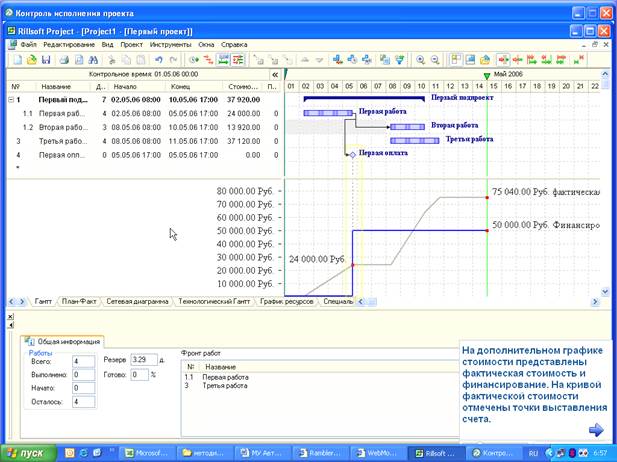
Task: Switch to the Сетевая диаграмма tab
Action: point(137,300)
